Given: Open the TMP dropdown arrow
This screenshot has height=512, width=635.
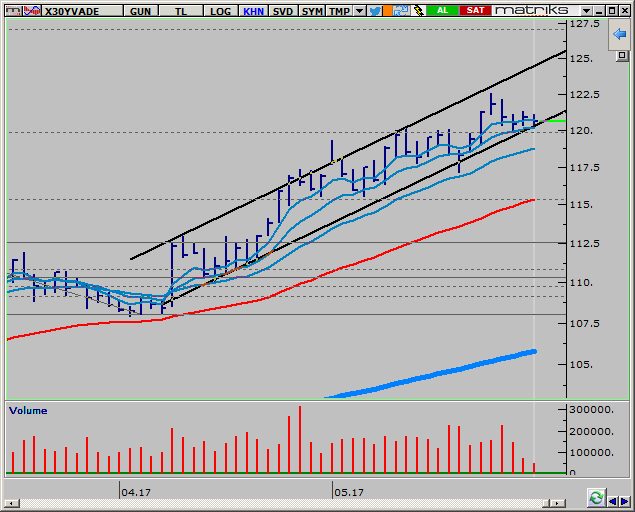Looking at the screenshot, I should pyautogui.click(x=360, y=10).
